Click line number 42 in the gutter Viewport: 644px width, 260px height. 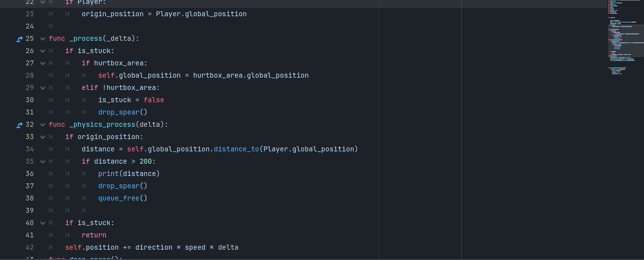[29, 248]
